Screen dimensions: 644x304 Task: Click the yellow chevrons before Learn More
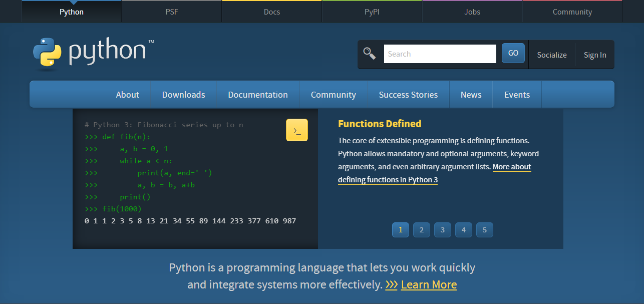coord(392,284)
